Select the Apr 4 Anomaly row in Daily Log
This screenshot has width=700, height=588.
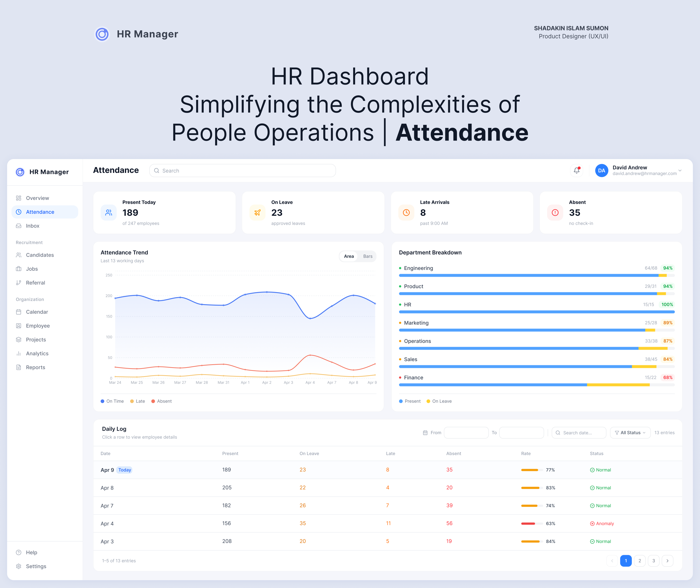coord(333,523)
